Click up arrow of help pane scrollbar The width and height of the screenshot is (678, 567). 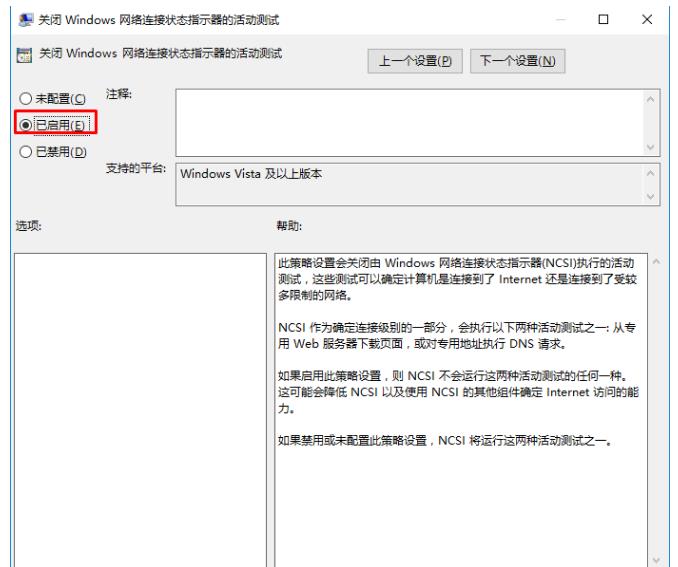(656, 262)
